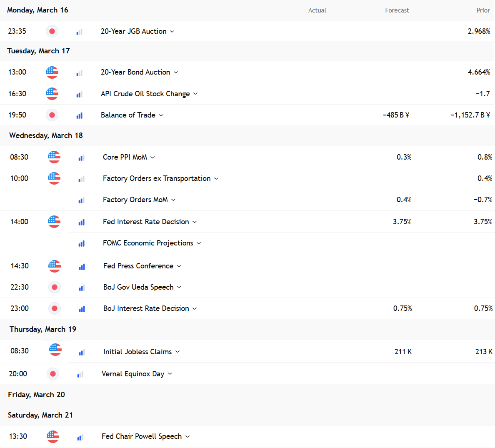The height and width of the screenshot is (448, 495).
Task: Click the US flag on API Crude Oil row
Action: 52,93
